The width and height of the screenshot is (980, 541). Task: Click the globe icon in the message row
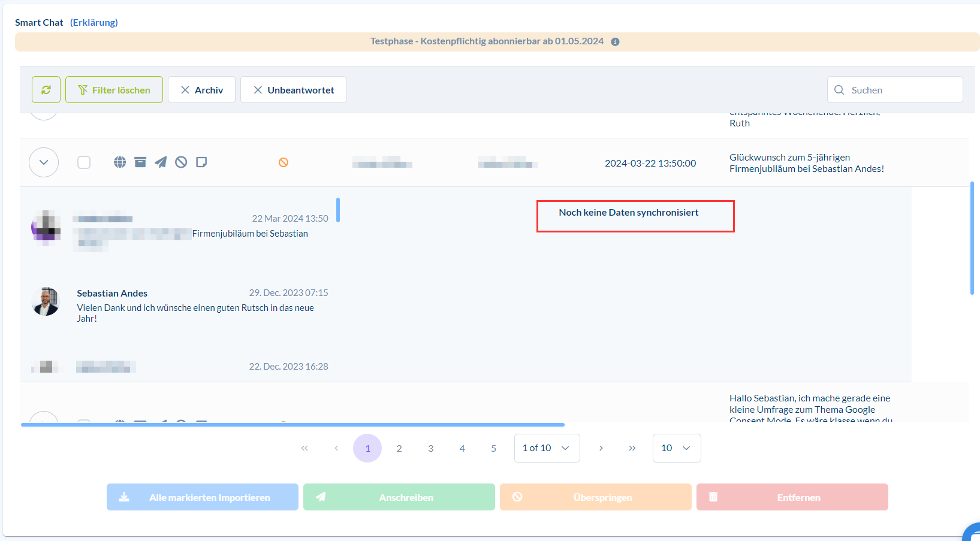120,162
